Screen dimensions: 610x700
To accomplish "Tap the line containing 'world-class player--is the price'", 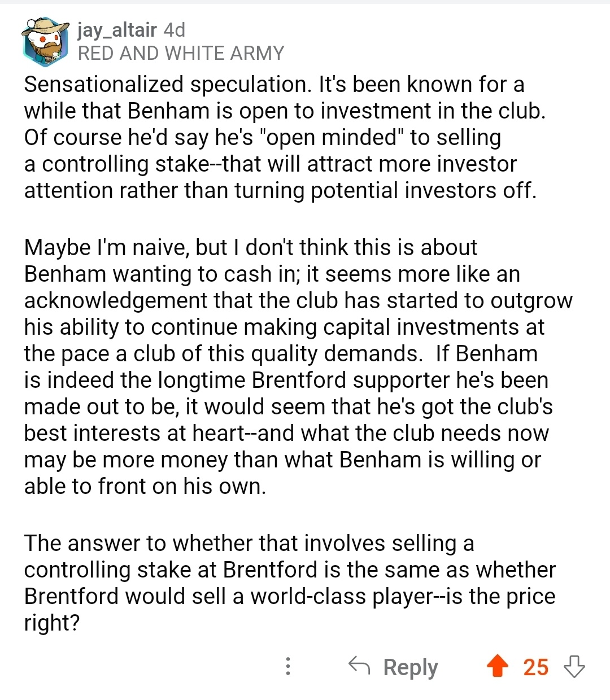I will (x=290, y=596).
